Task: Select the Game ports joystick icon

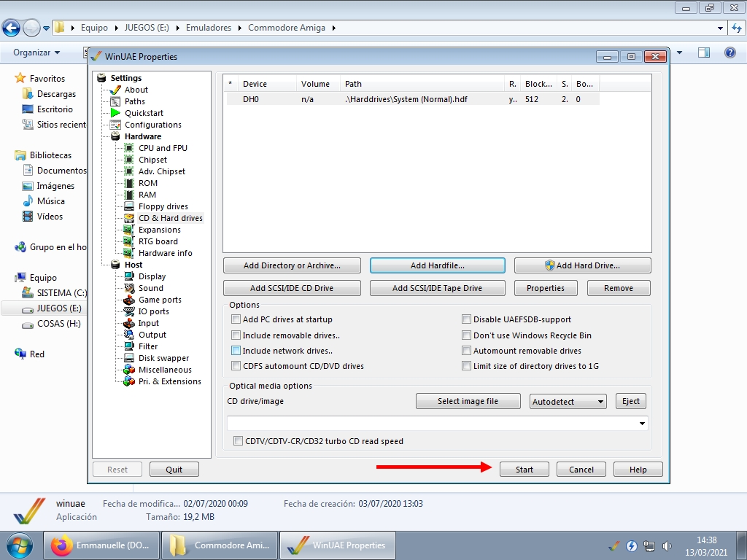Action: tap(129, 300)
